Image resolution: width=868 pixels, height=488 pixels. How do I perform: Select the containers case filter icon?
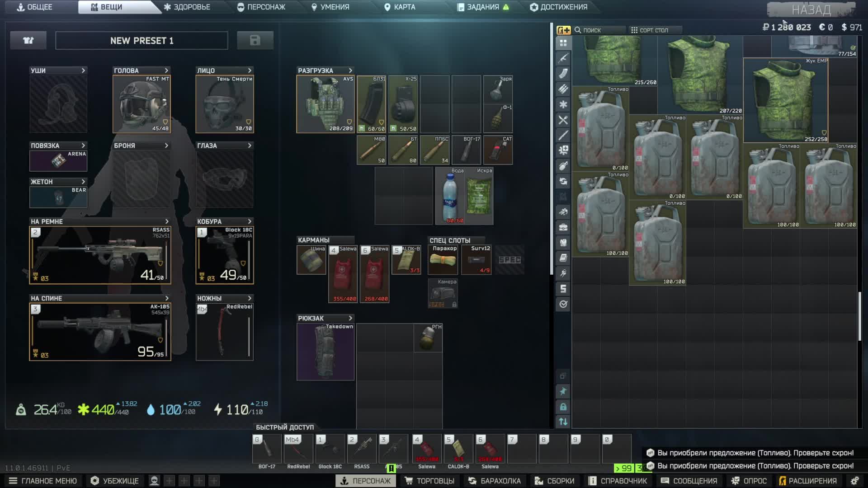pos(563,227)
